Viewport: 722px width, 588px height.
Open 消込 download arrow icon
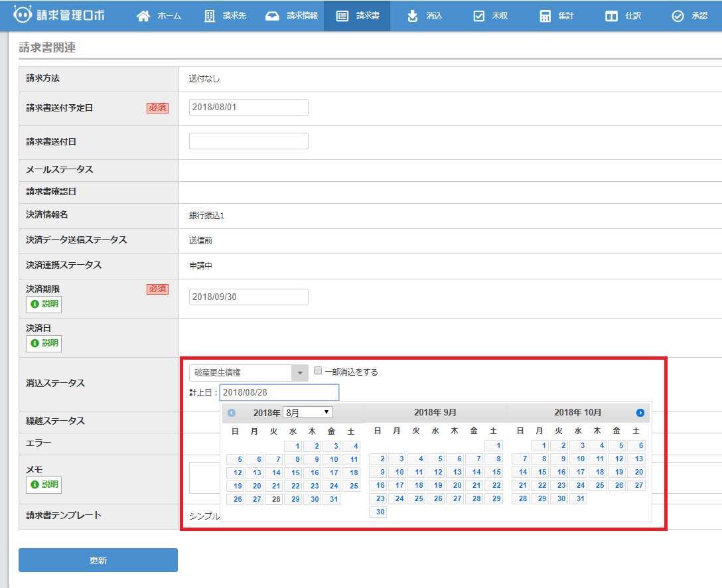[413, 16]
